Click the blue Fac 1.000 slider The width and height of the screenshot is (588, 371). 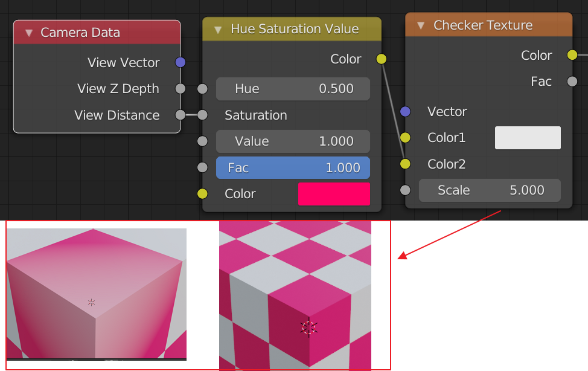click(x=293, y=167)
